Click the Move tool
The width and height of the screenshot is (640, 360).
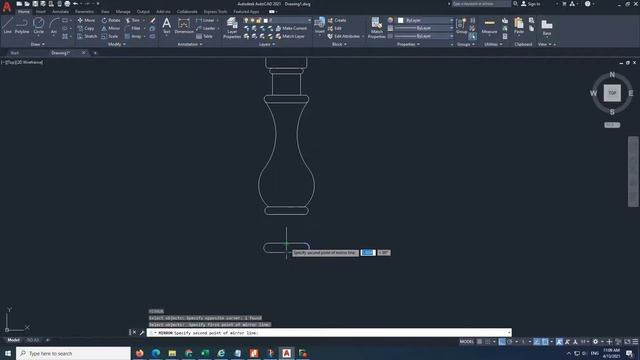(86, 20)
